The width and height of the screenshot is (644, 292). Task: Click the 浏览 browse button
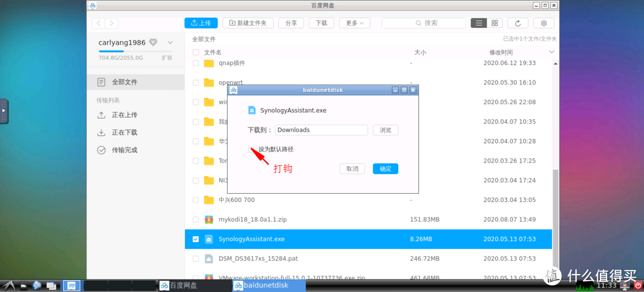coord(385,130)
